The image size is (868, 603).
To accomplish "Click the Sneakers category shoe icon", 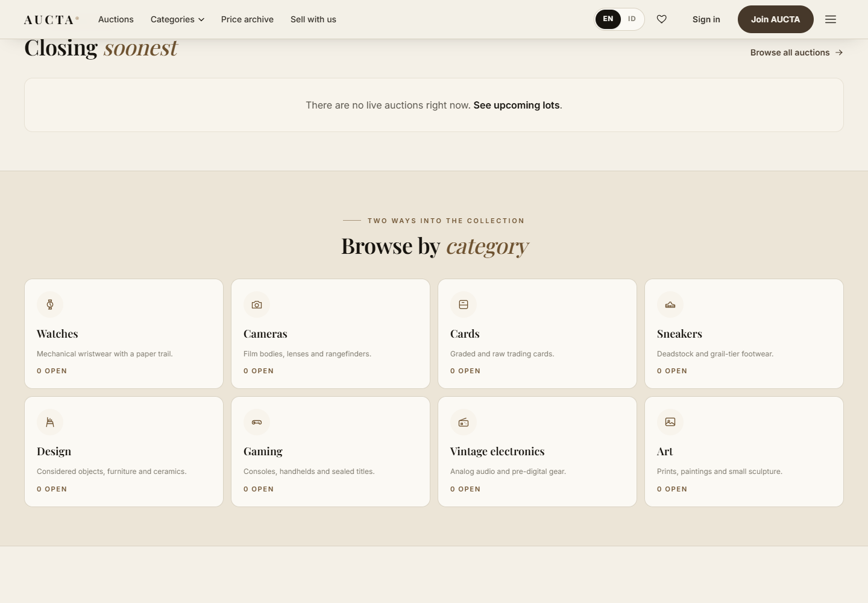I will [x=670, y=305].
